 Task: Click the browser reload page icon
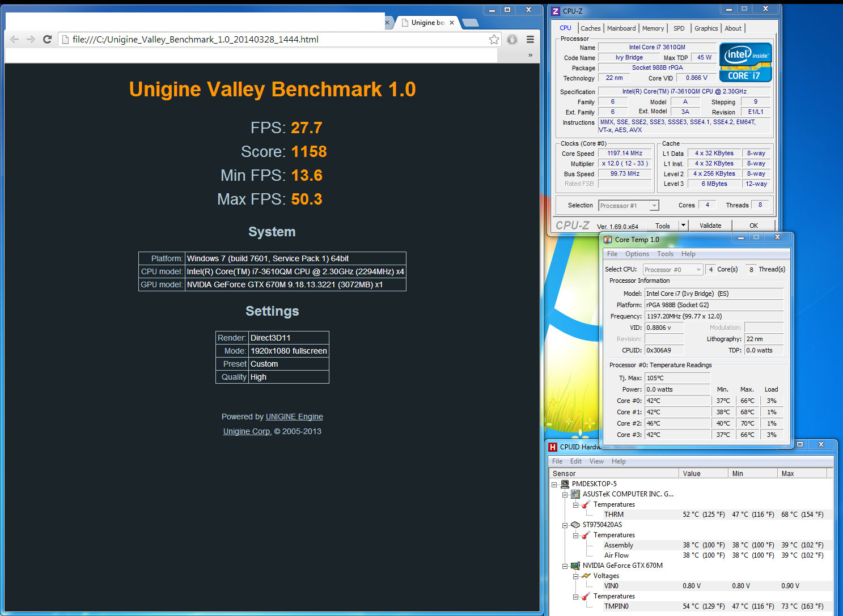tap(48, 39)
